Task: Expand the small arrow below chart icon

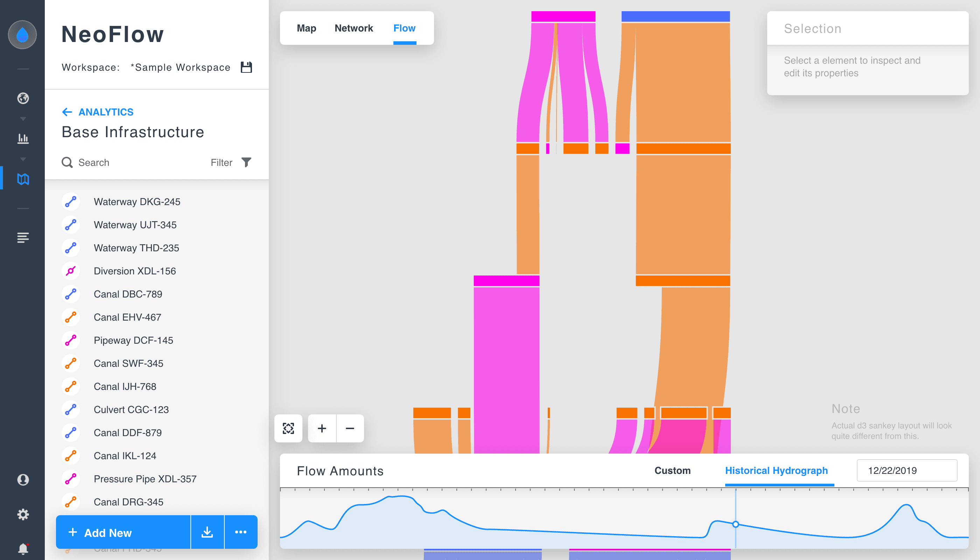Action: point(23,159)
